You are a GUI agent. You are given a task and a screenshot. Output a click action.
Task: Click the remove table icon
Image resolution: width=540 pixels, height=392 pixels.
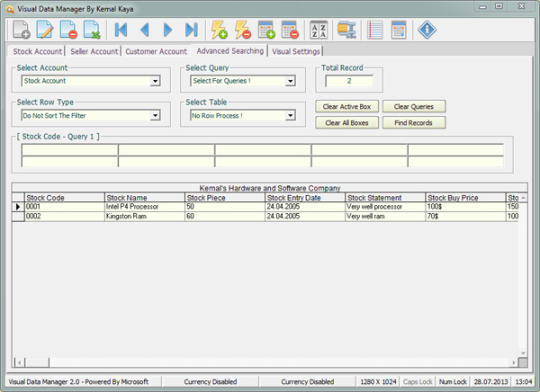(x=290, y=30)
